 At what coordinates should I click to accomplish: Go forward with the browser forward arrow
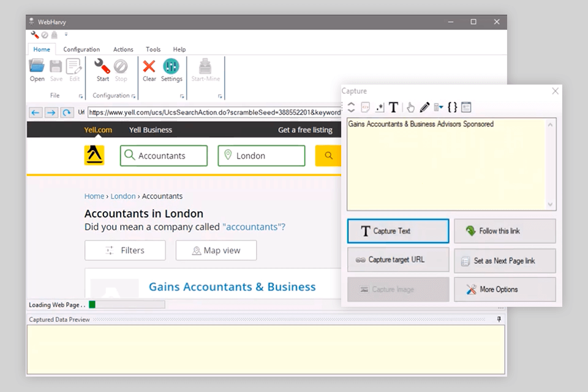click(51, 113)
